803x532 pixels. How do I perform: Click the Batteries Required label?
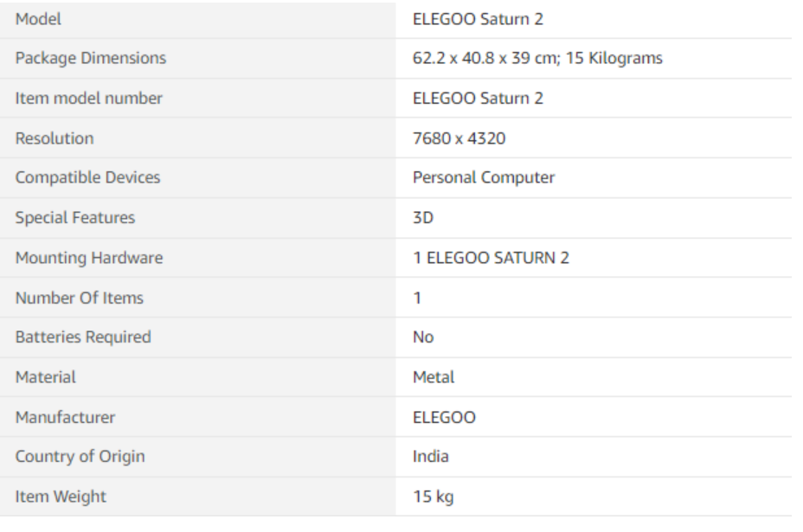coord(83,337)
